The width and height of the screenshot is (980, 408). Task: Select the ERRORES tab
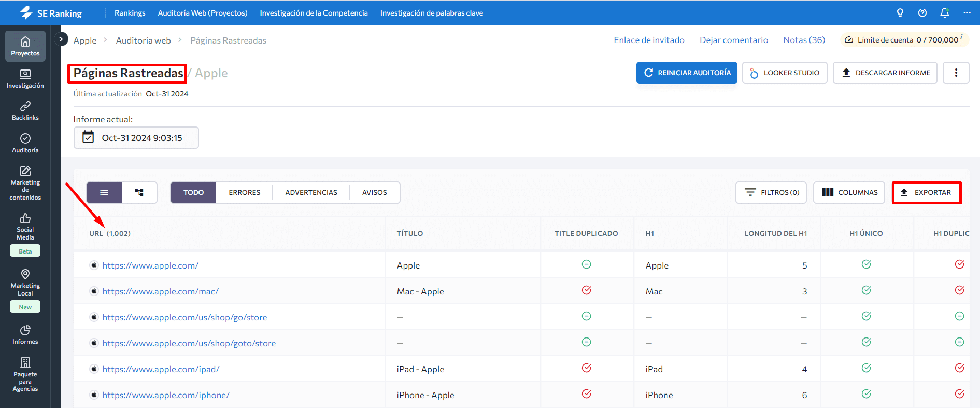(x=245, y=192)
